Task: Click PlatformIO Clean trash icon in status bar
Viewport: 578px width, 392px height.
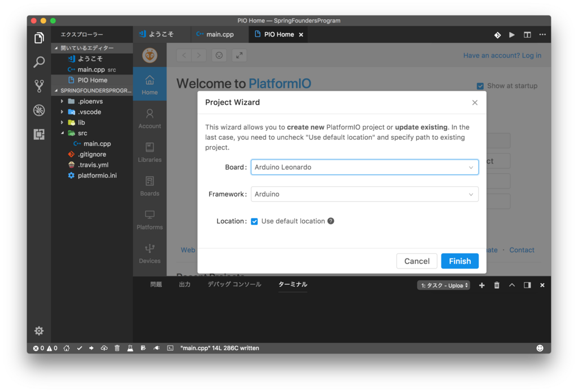Action: click(x=117, y=348)
